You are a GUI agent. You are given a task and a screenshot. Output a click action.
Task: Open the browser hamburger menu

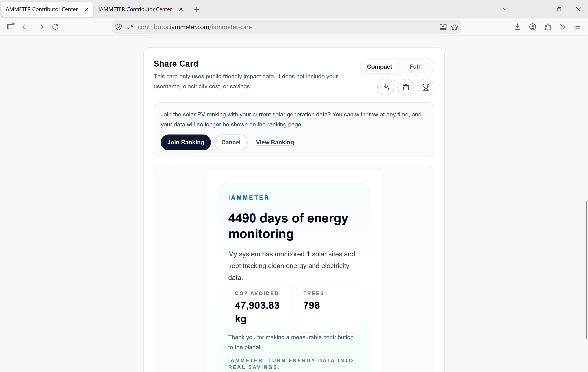(x=578, y=27)
